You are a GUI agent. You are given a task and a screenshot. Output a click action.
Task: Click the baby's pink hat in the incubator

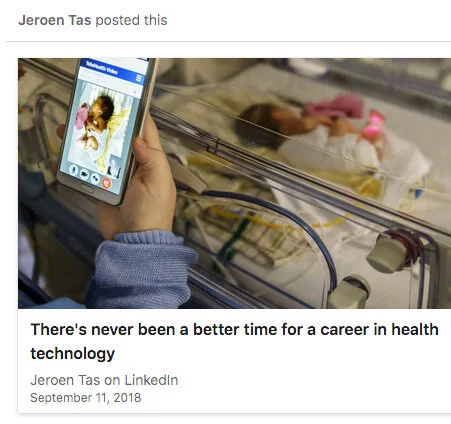[x=336, y=106]
